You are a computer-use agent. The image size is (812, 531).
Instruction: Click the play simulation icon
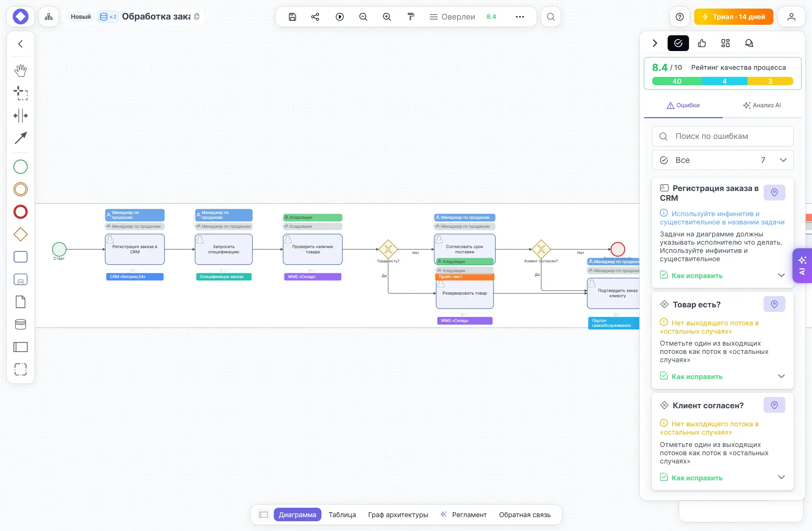(x=340, y=17)
